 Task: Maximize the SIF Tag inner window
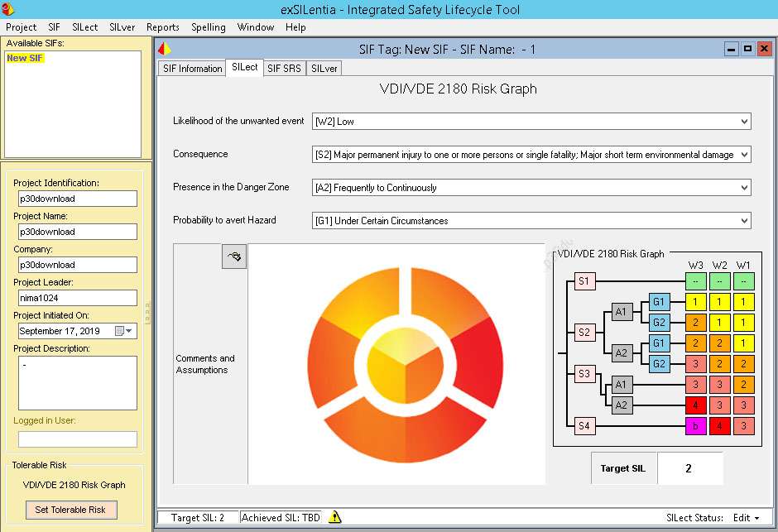747,49
